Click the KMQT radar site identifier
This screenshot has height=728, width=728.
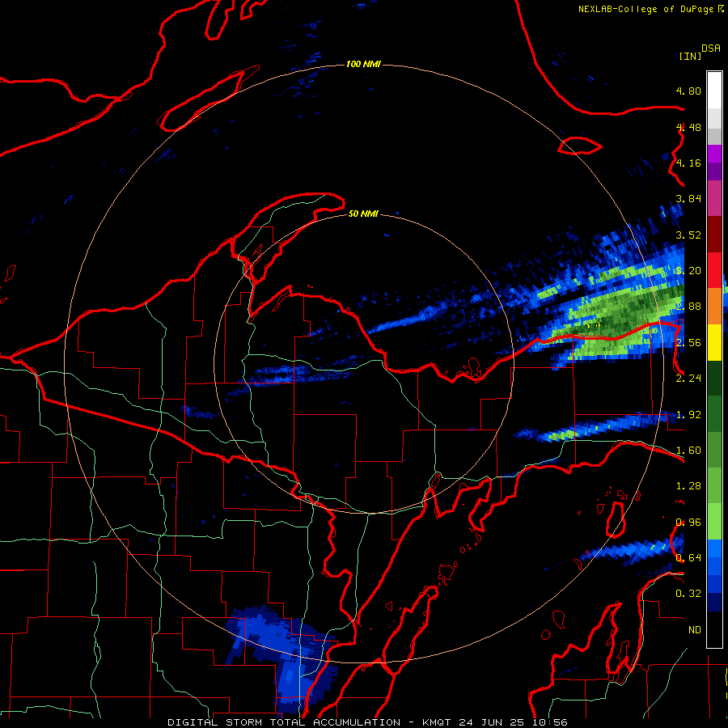point(436,722)
